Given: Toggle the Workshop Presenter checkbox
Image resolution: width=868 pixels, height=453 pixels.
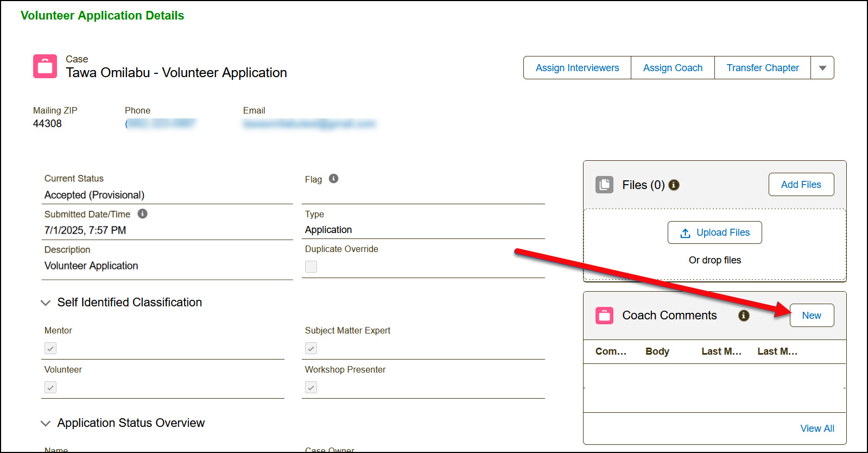Looking at the screenshot, I should pyautogui.click(x=311, y=387).
